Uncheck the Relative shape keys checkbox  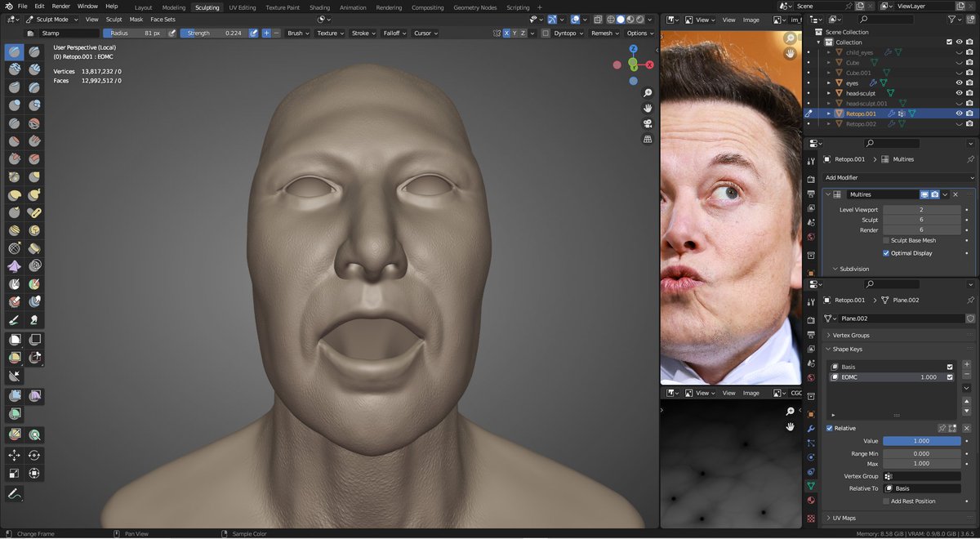(830, 428)
